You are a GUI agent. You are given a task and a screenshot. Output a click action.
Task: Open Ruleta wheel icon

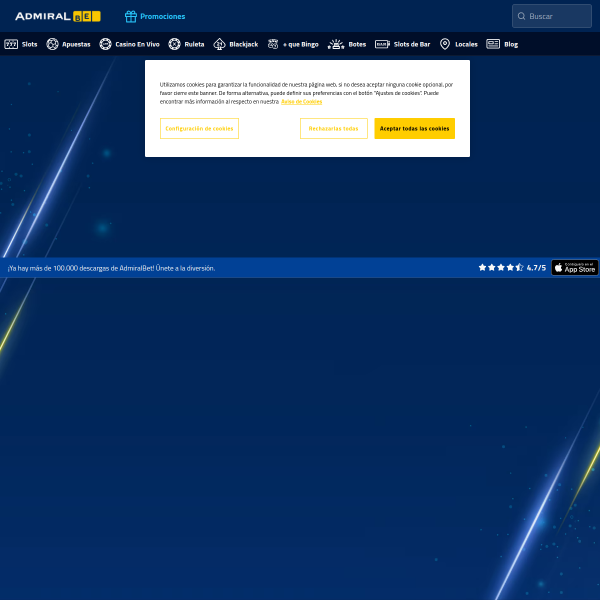click(174, 44)
